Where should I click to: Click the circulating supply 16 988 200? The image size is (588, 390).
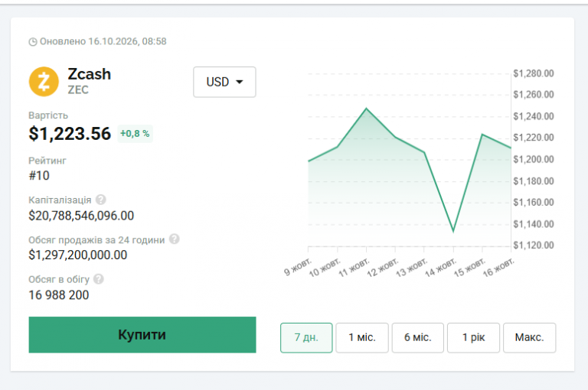click(x=59, y=295)
